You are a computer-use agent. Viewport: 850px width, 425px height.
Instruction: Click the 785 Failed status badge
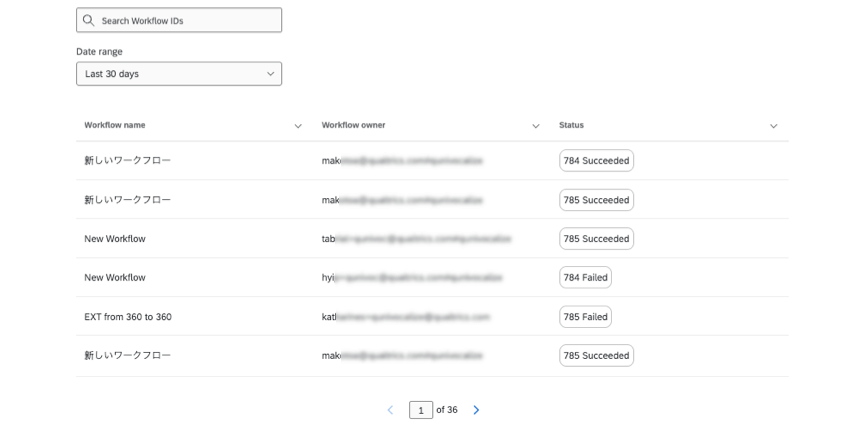[x=585, y=317]
